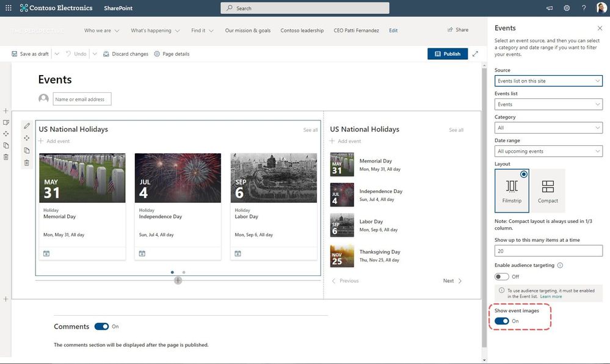610x364 pixels.
Task: Toggle Comments switch off
Action: pyautogui.click(x=101, y=327)
